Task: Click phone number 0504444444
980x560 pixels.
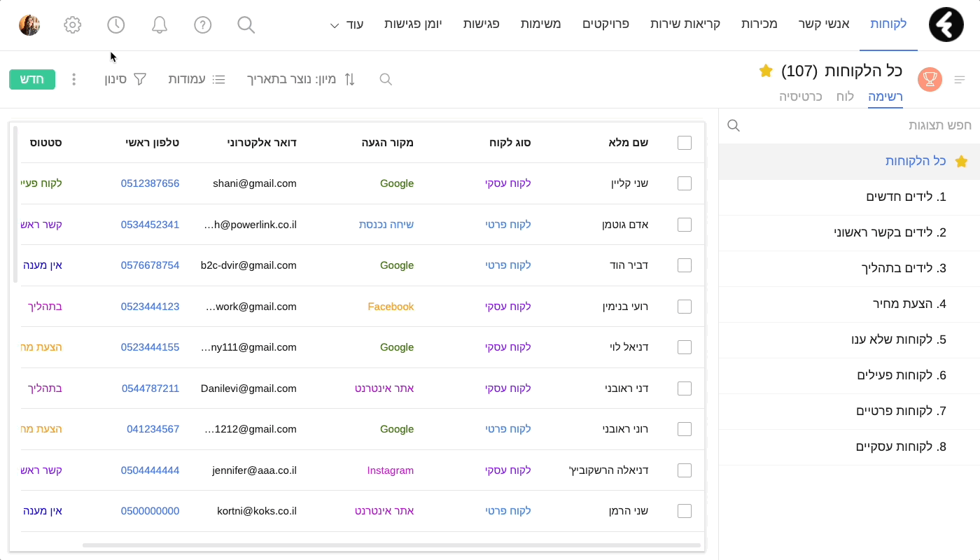Action: pos(150,470)
